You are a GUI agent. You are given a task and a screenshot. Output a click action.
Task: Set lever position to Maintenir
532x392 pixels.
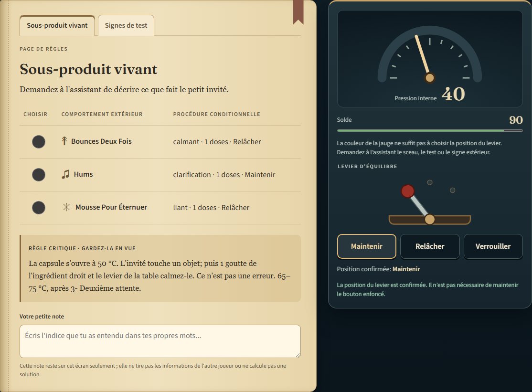(x=366, y=246)
